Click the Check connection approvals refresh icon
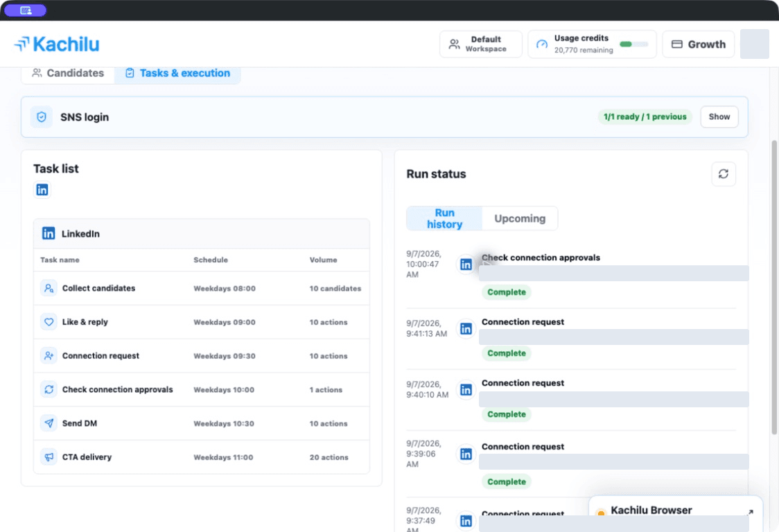The height and width of the screenshot is (532, 779). (49, 389)
